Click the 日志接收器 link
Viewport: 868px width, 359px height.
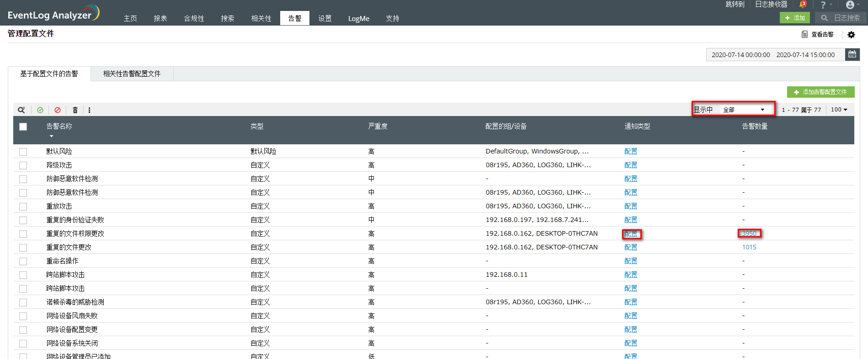(x=771, y=4)
